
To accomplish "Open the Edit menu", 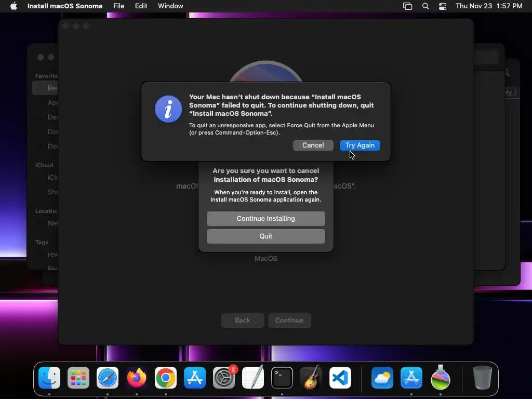I will click(x=141, y=6).
